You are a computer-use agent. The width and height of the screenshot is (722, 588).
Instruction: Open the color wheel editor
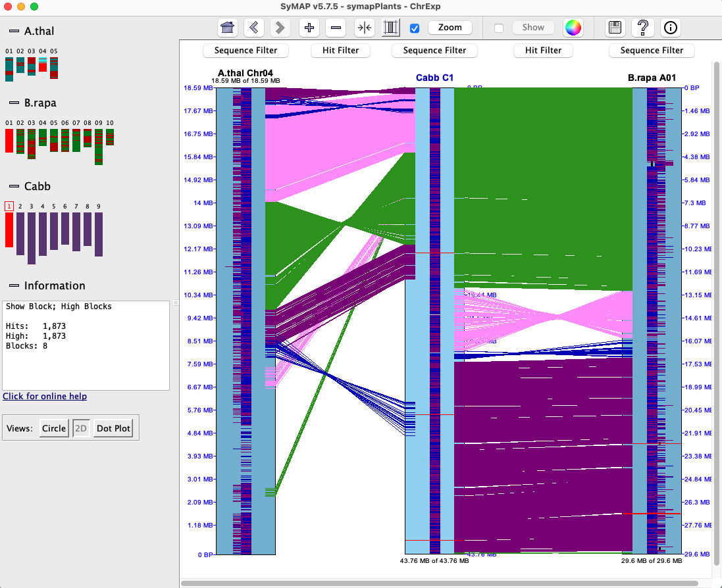tap(573, 28)
